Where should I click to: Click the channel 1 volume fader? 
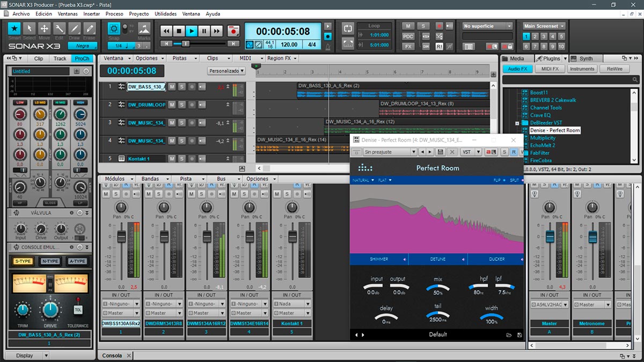pos(121,236)
